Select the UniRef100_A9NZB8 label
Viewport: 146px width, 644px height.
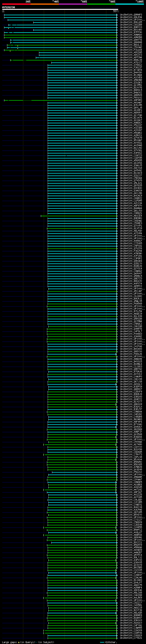[x=131, y=37]
